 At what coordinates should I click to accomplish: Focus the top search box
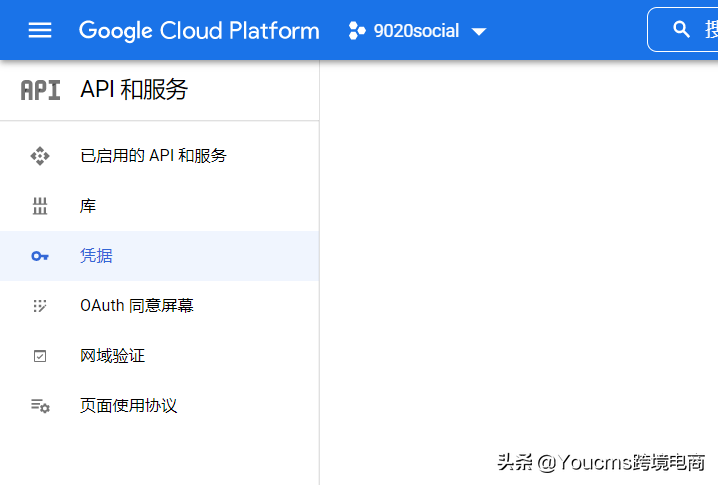click(x=683, y=30)
